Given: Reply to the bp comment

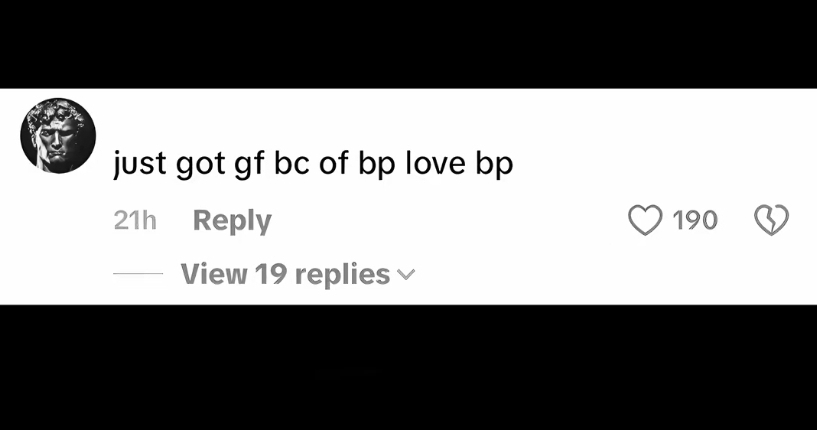Looking at the screenshot, I should pos(232,221).
